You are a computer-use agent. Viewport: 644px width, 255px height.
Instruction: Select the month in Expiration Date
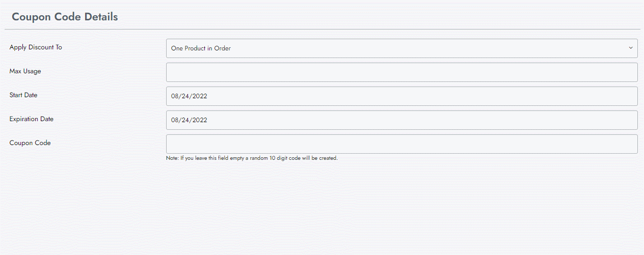coord(175,120)
